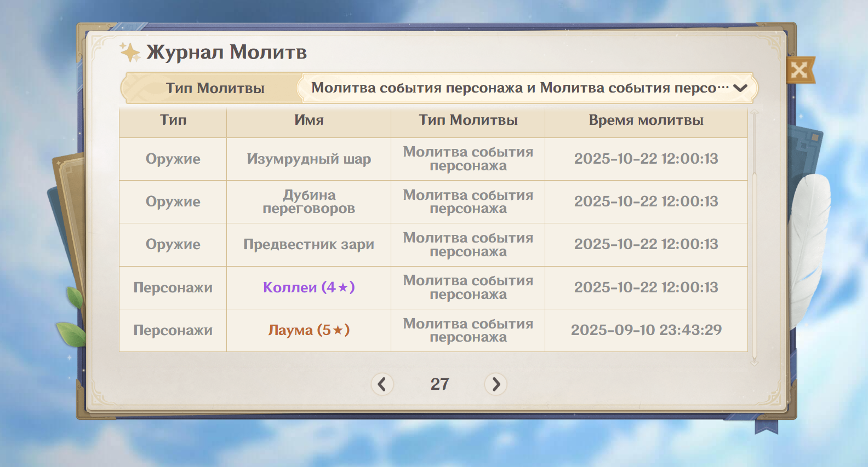
Task: Click the prayer type in Предвестник зари row
Action: tap(468, 244)
